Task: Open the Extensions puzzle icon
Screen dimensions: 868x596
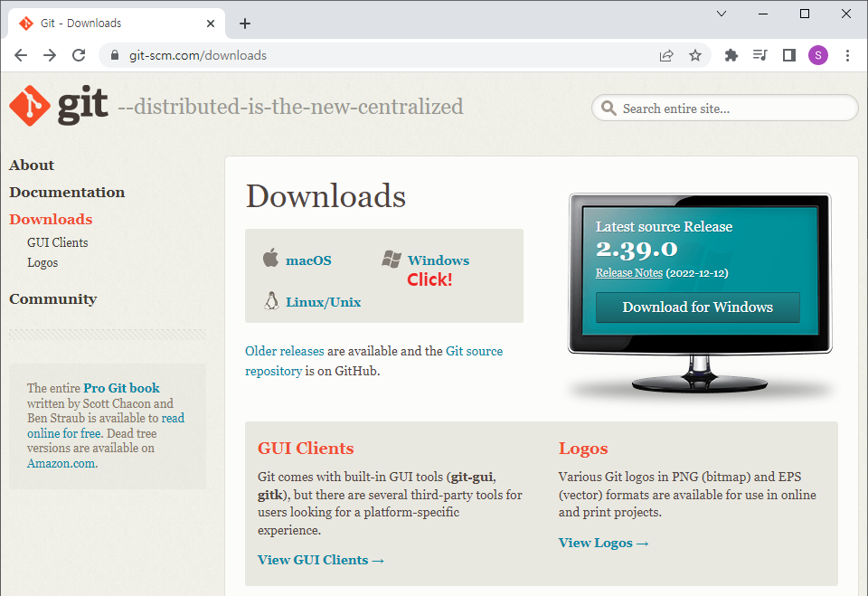Action: [731, 55]
